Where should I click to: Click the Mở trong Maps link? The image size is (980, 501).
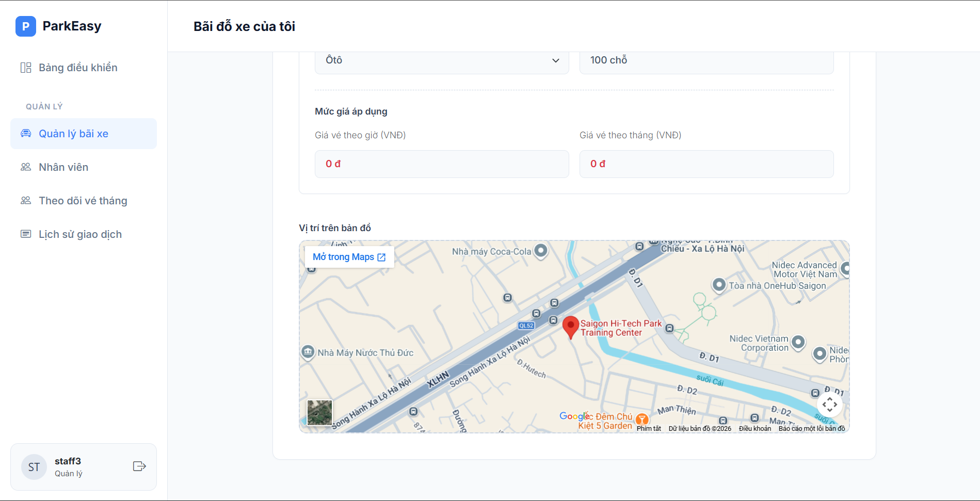tap(349, 257)
